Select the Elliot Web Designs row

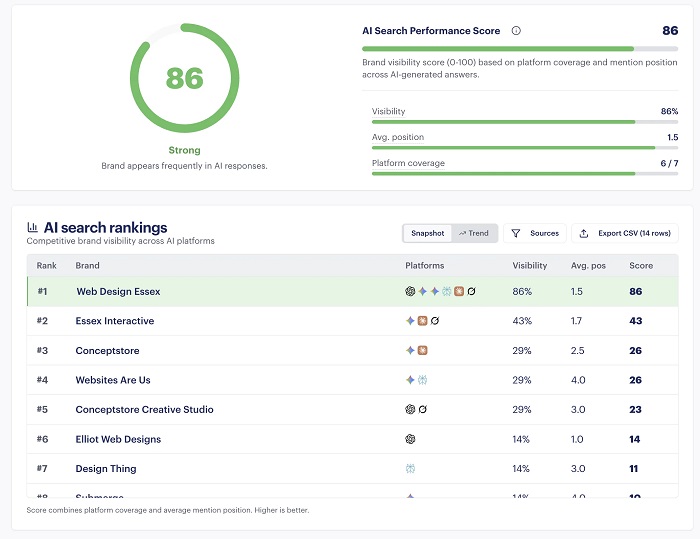tap(353, 439)
